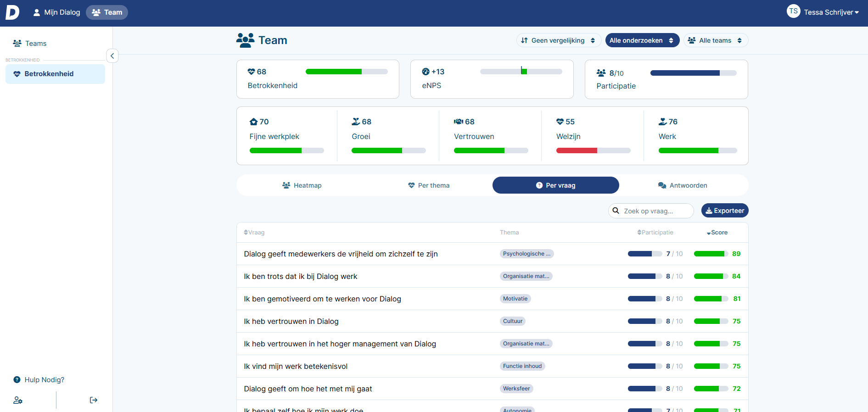The width and height of the screenshot is (868, 412).
Task: Open the Alle teams dropdown
Action: tap(716, 40)
